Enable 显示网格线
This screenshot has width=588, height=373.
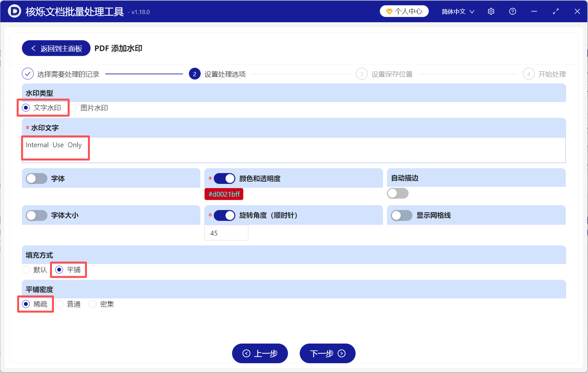pyautogui.click(x=401, y=215)
